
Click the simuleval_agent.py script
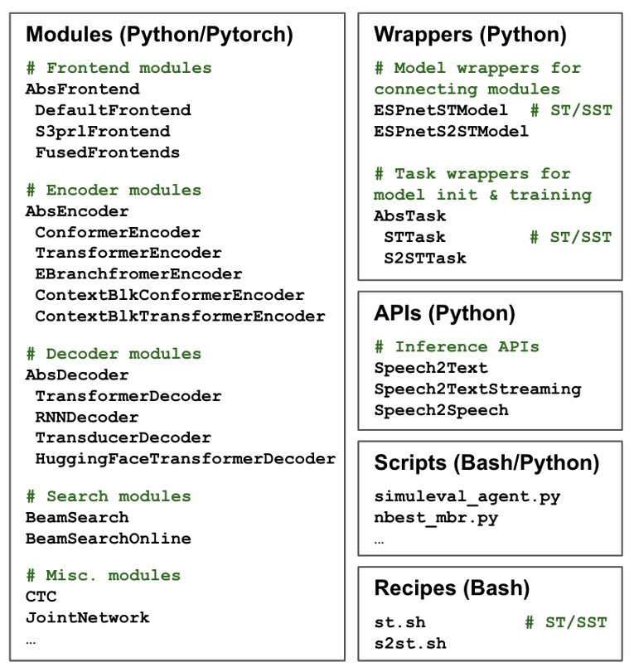pyautogui.click(x=467, y=497)
